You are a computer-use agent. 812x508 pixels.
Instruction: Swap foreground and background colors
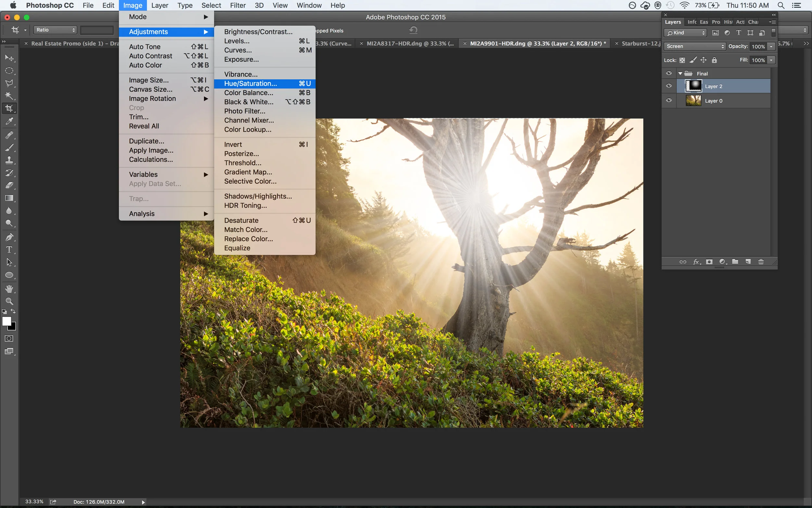pyautogui.click(x=13, y=311)
